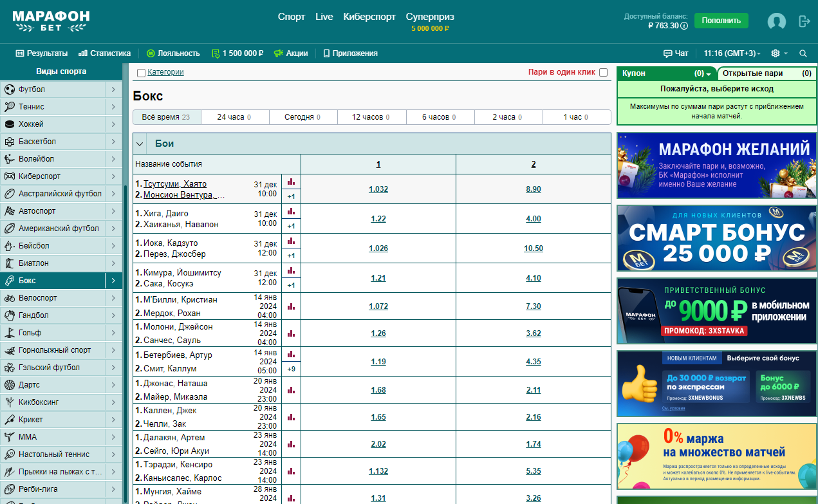
Task: Click the Дартс target icon
Action: tap(10, 385)
